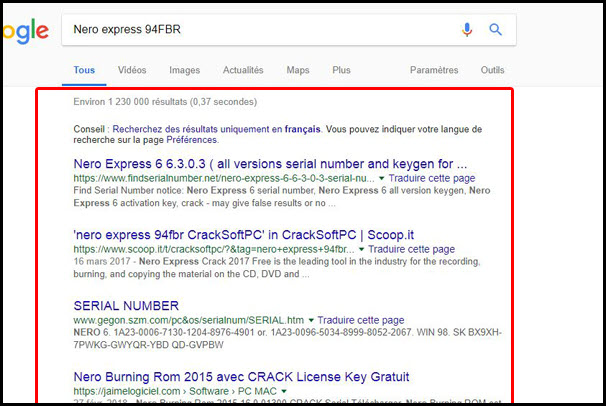Screen dimensions: 606x406
Task: Open Nero Burning Rom 2015 avec CRACK result
Action: tap(241, 377)
